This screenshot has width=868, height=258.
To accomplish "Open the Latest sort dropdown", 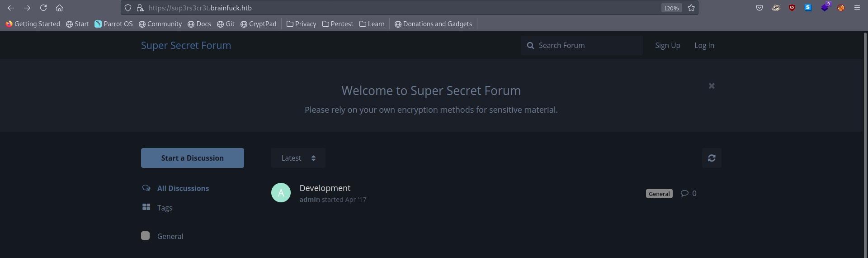I will [298, 158].
